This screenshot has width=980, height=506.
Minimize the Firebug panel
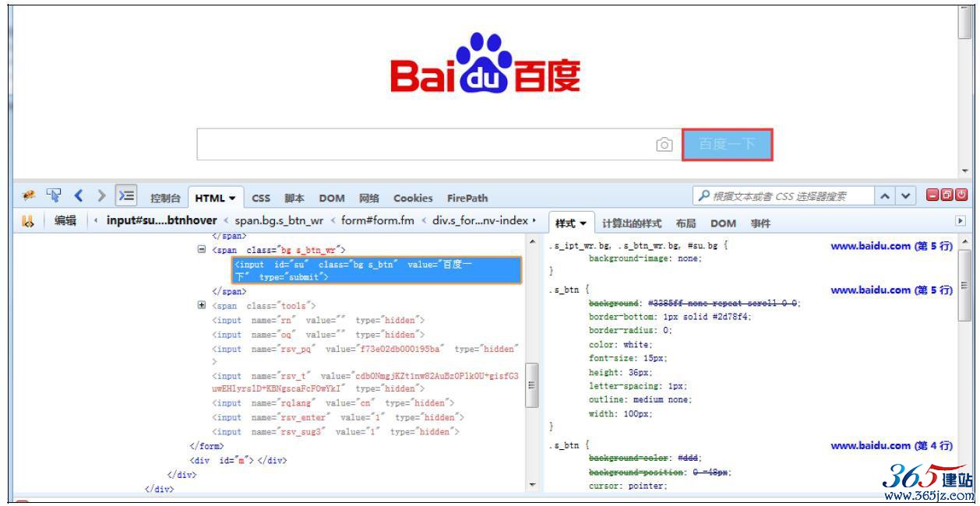(932, 196)
